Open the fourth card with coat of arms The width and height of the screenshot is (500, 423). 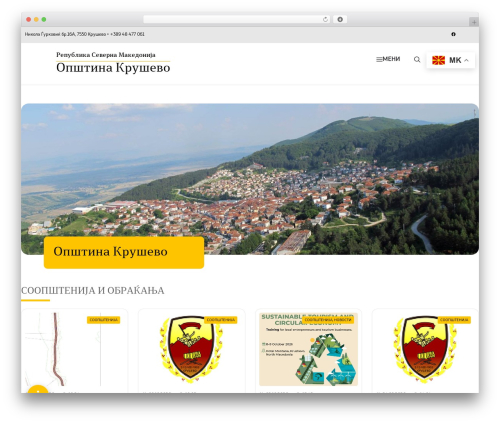pos(425,351)
